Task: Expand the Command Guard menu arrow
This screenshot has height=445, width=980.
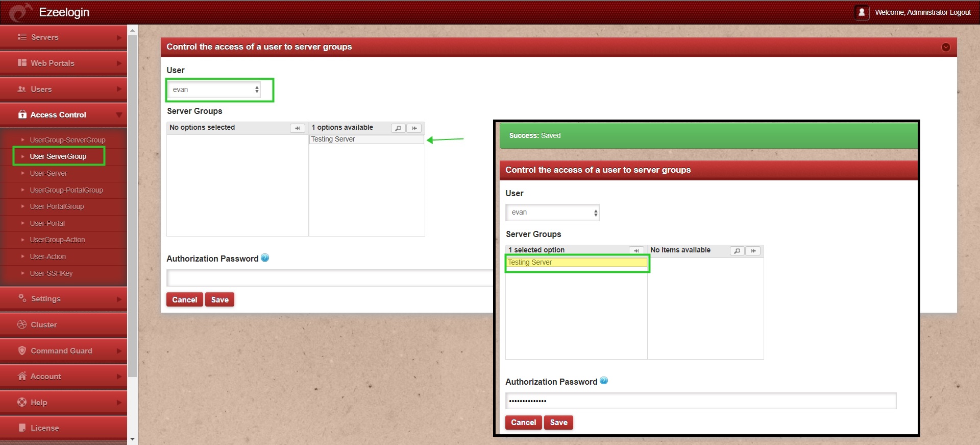Action: tap(119, 351)
